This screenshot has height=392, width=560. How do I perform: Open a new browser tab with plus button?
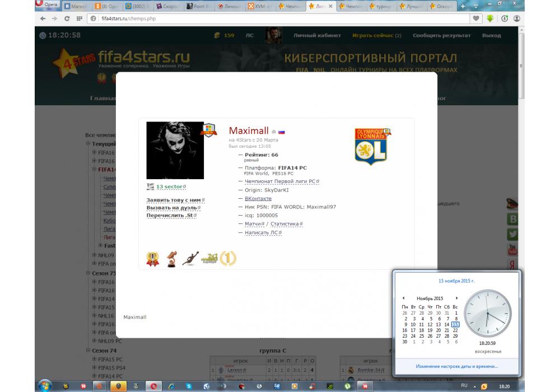click(463, 6)
